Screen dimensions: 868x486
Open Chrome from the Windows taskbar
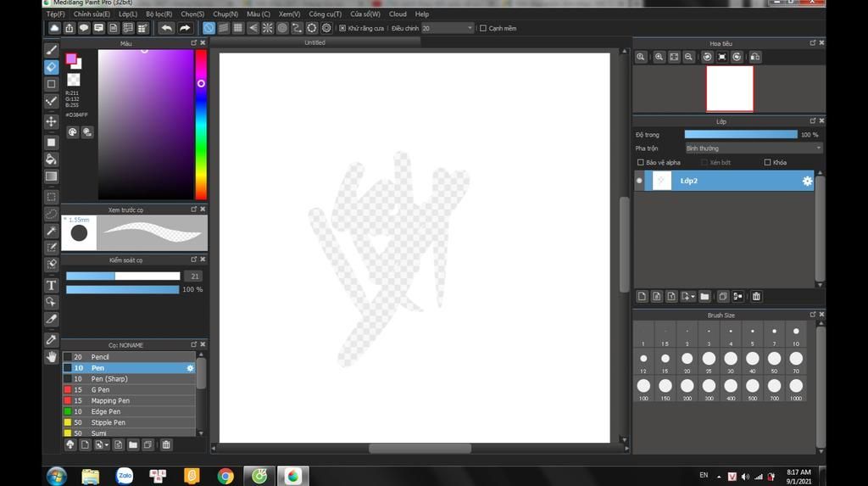pyautogui.click(x=225, y=476)
